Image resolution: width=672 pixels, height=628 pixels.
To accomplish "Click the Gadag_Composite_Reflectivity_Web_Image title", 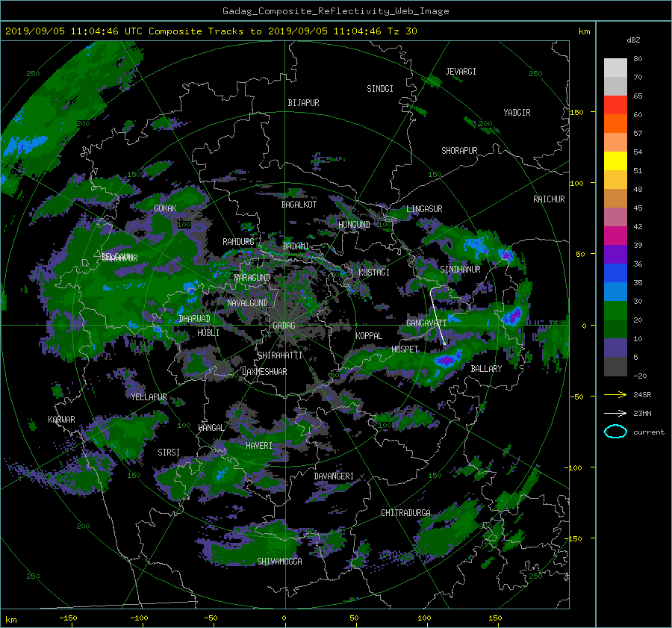I will pos(335,11).
